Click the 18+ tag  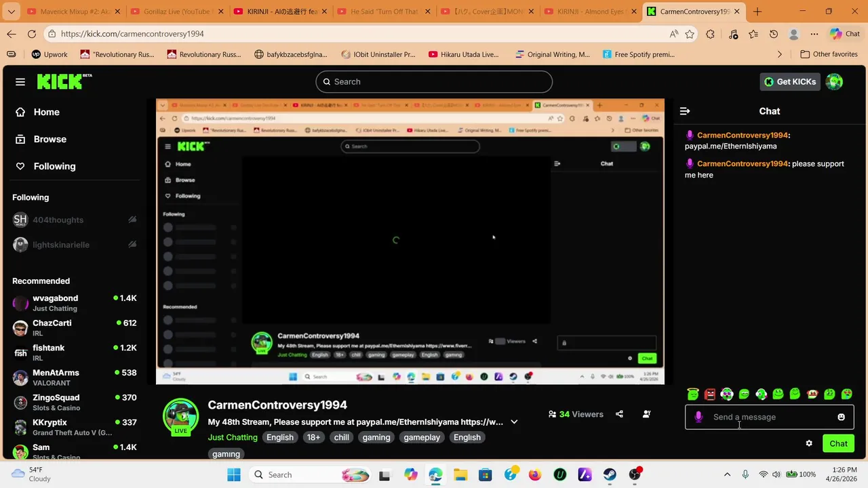coord(313,437)
